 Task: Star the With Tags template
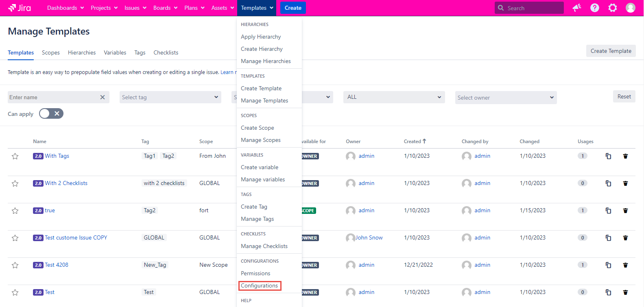(15, 156)
